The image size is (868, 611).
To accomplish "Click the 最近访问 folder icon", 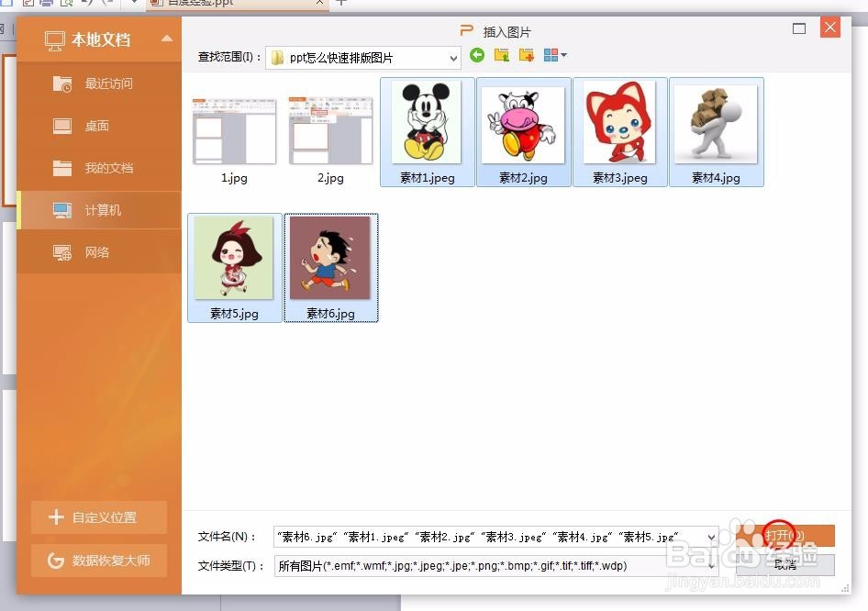I will [x=62, y=83].
